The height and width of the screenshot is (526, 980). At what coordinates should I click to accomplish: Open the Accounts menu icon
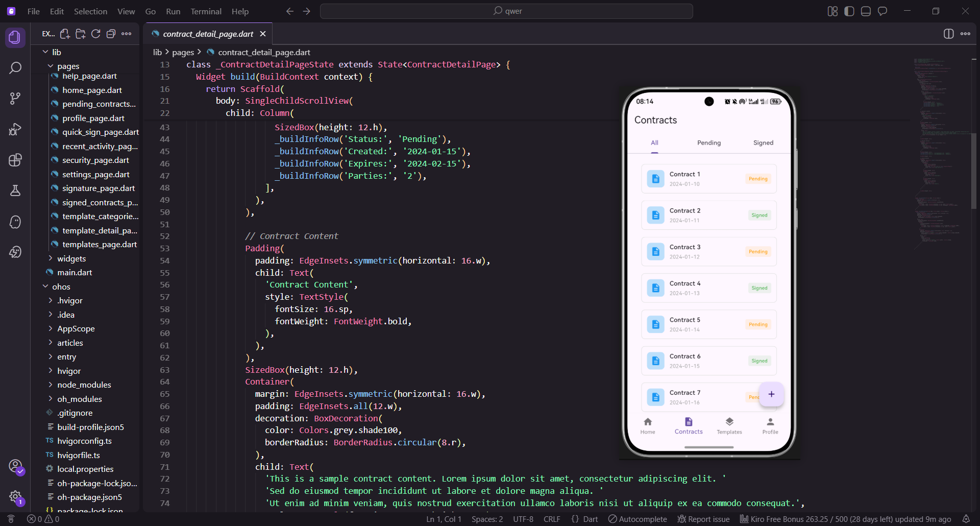pos(16,467)
